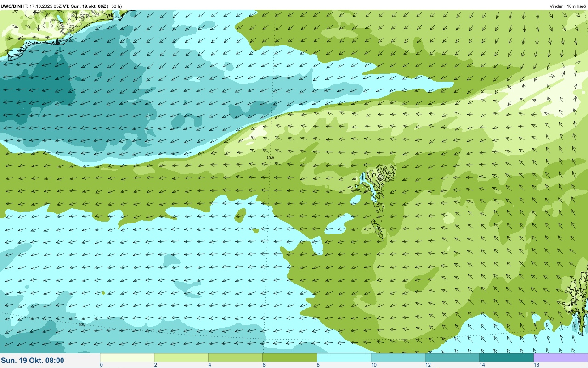Viewport: 588px width, 368px height.
Task: Click the '(+53 h)' forecast offset text
Action: [114, 6]
